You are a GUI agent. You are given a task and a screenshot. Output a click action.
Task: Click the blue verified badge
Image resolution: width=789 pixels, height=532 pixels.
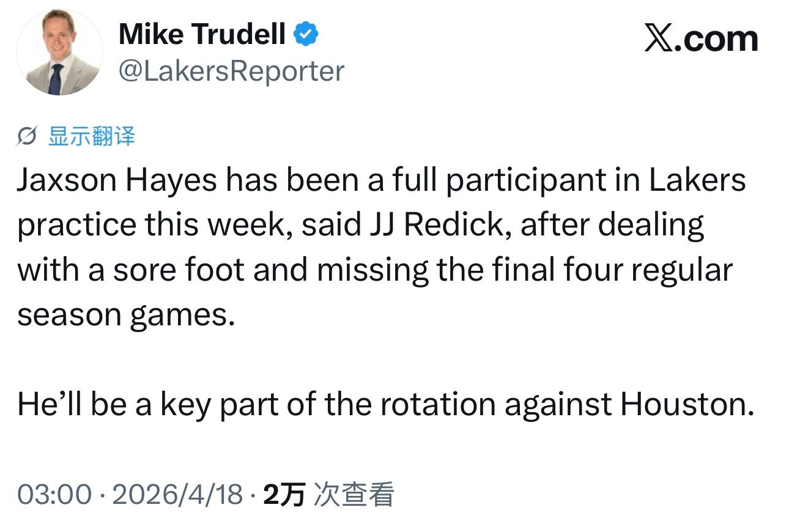[306, 35]
